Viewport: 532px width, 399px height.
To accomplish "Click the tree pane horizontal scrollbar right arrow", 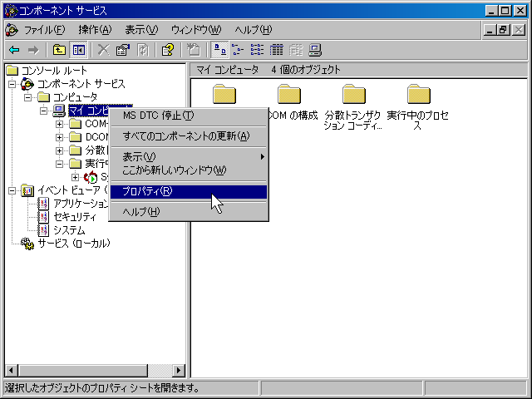I will pyautogui.click(x=179, y=371).
